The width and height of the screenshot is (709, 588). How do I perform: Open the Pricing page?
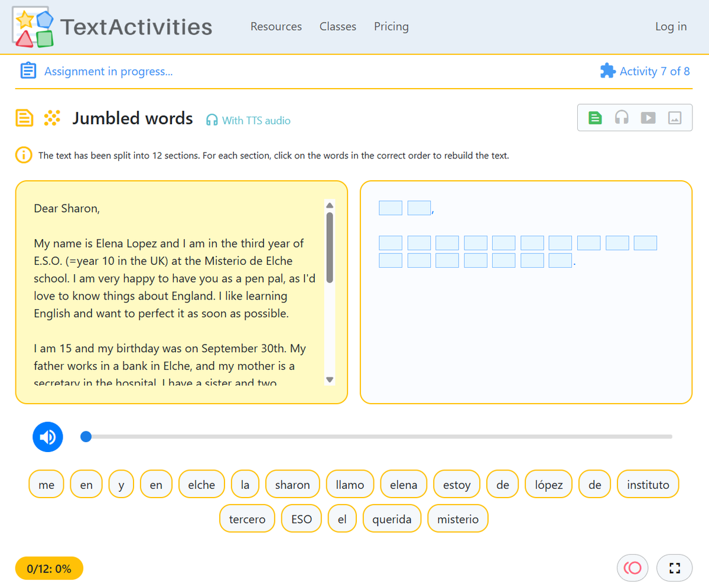coord(391,27)
